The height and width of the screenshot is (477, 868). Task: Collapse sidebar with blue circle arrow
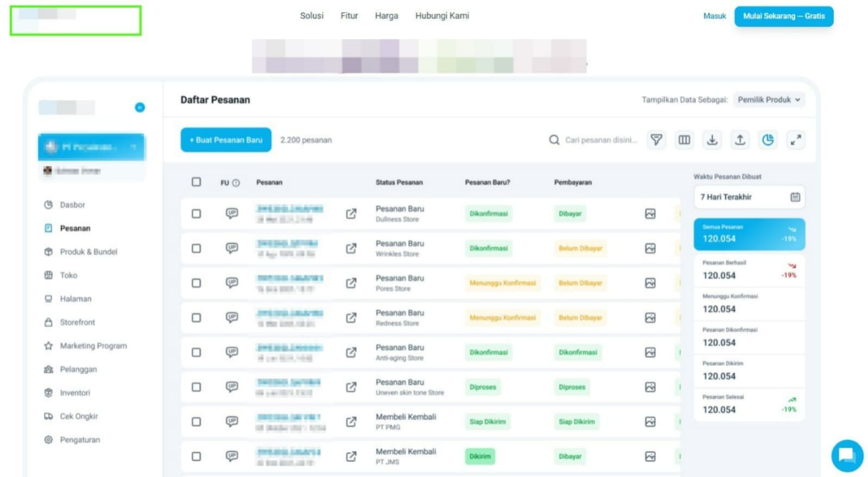click(x=140, y=107)
